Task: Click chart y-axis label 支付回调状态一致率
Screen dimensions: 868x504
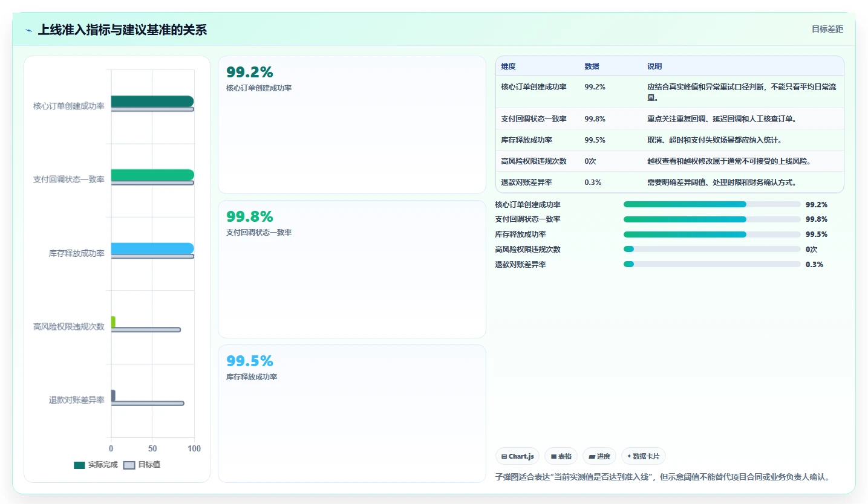Action: [x=69, y=179]
